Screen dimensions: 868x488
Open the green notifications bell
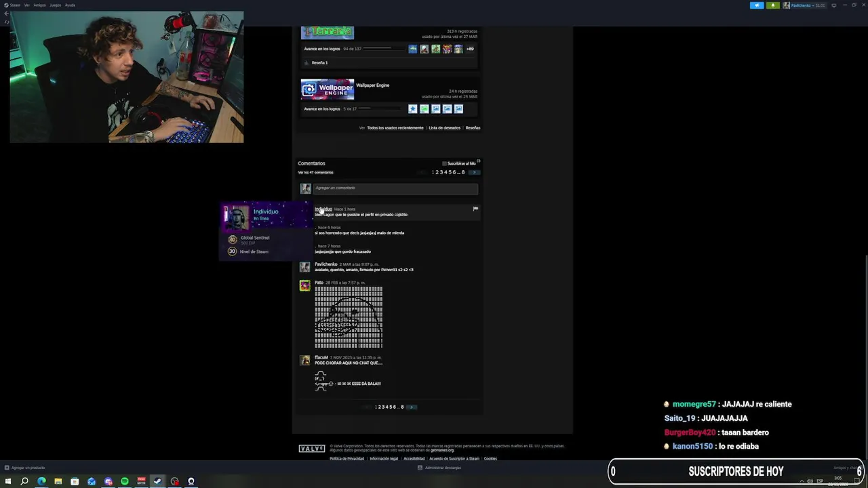(x=773, y=5)
